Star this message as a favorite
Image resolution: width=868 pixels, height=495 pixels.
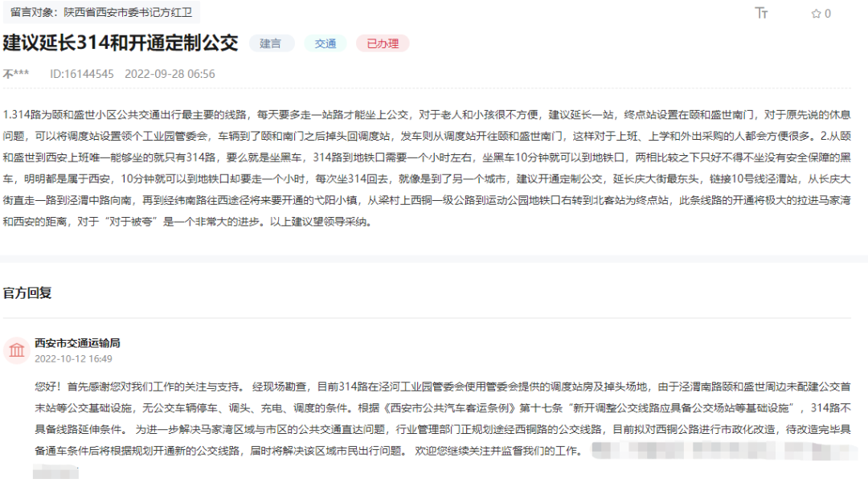click(816, 14)
